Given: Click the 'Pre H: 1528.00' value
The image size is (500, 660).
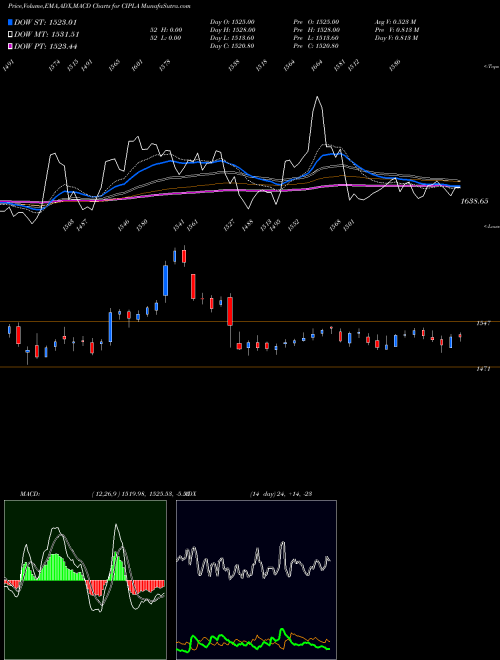Looking at the screenshot, I should (x=316, y=30).
